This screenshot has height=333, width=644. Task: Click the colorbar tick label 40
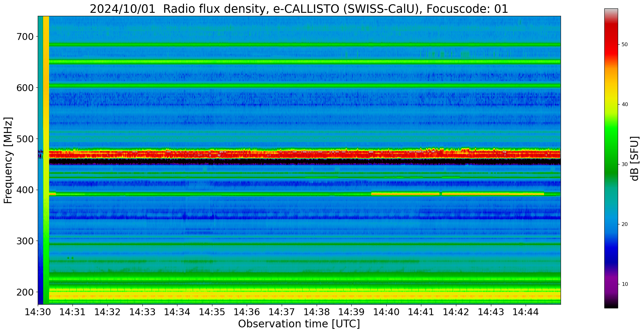[625, 105]
